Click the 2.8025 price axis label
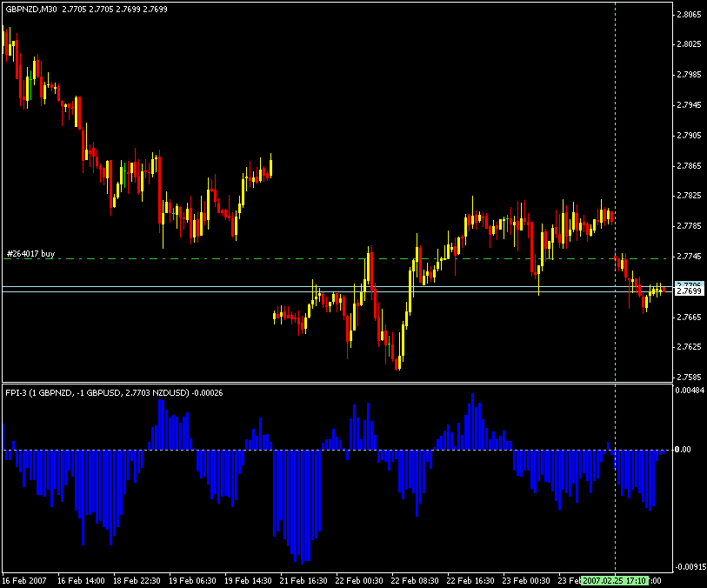Image resolution: width=707 pixels, height=588 pixels. 689,44
